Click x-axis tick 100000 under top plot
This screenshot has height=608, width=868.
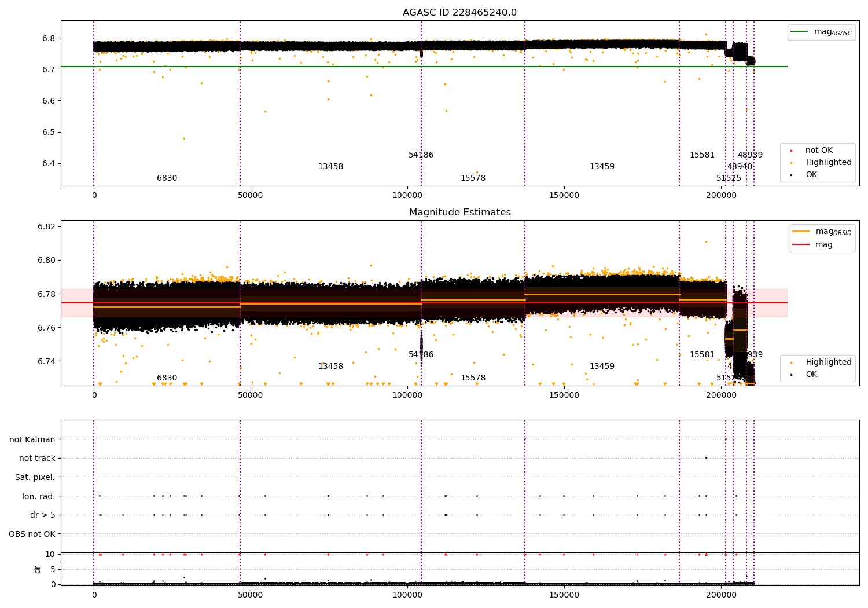tap(407, 196)
